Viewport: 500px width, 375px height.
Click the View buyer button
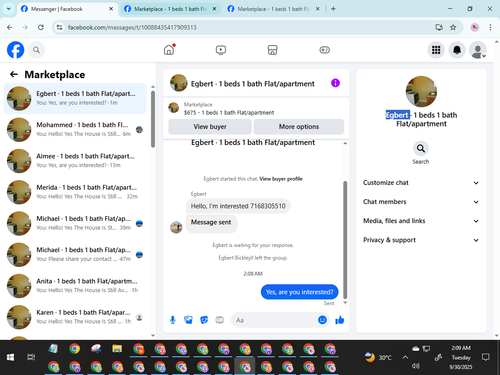click(x=210, y=127)
